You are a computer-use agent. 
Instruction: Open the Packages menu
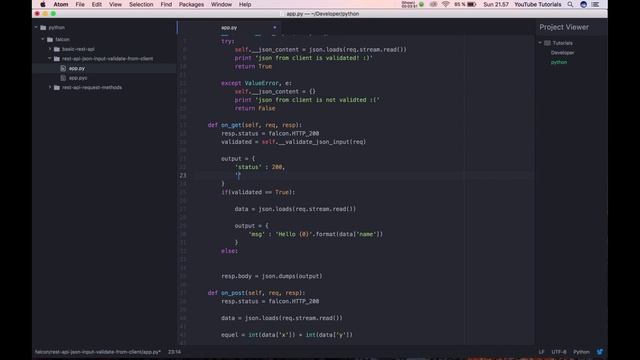pos(191,4)
